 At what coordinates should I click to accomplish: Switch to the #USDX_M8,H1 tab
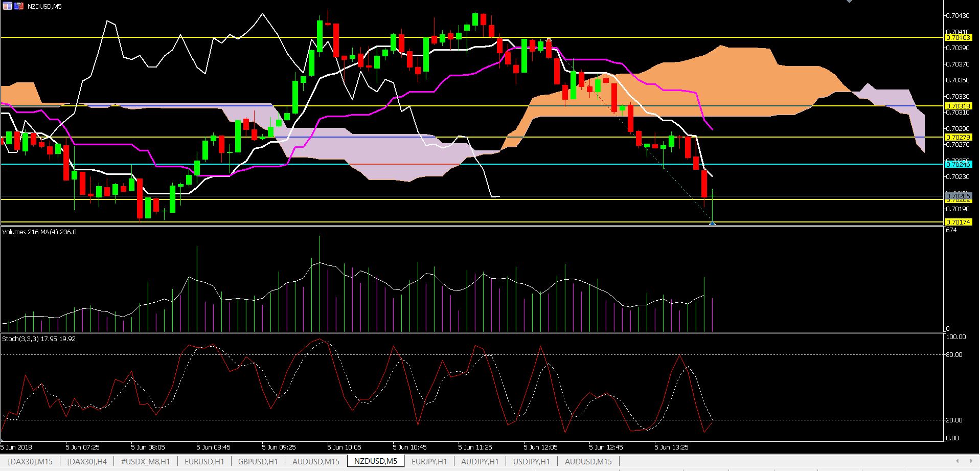pyautogui.click(x=146, y=461)
